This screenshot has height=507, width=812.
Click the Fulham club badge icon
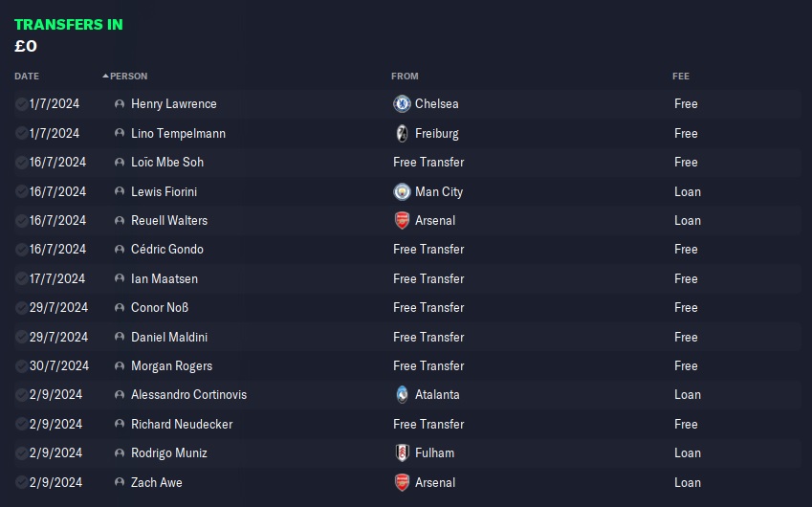[402, 452]
